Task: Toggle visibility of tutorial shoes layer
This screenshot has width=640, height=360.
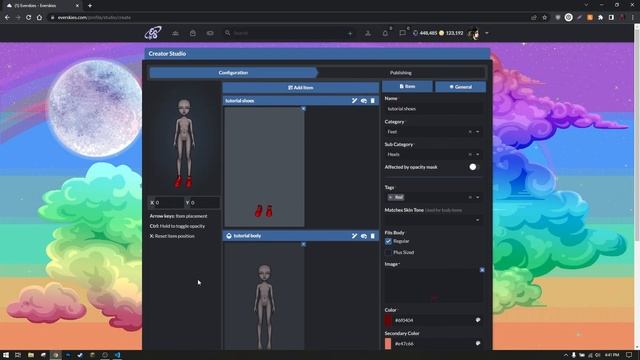Action: coord(364,100)
